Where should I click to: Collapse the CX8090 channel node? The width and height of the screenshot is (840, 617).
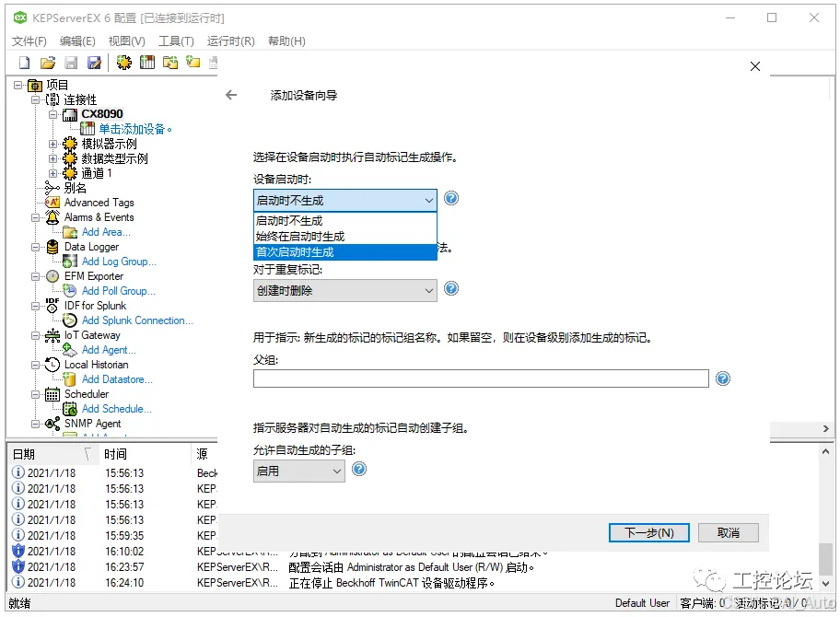tap(53, 114)
